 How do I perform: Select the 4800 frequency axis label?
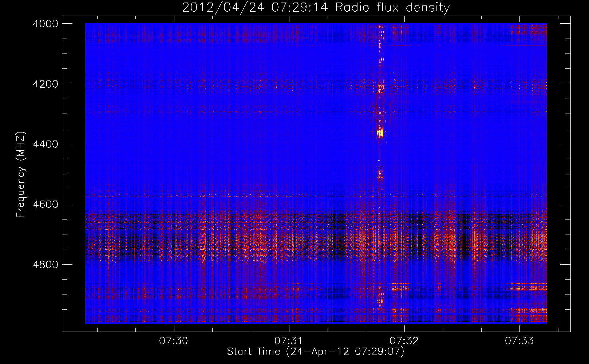pos(46,265)
